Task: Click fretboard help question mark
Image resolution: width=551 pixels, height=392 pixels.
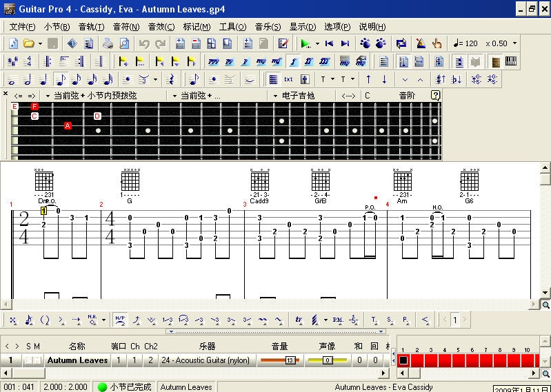Action: (435, 96)
